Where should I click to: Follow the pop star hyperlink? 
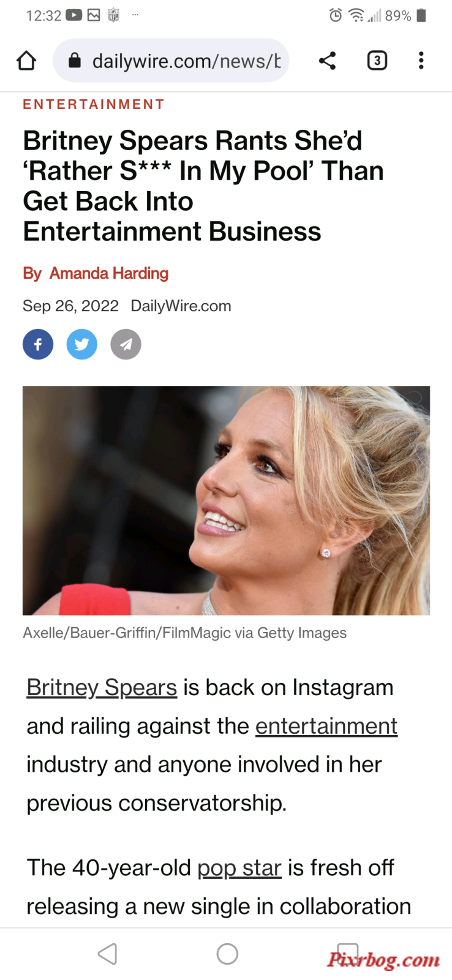(239, 868)
